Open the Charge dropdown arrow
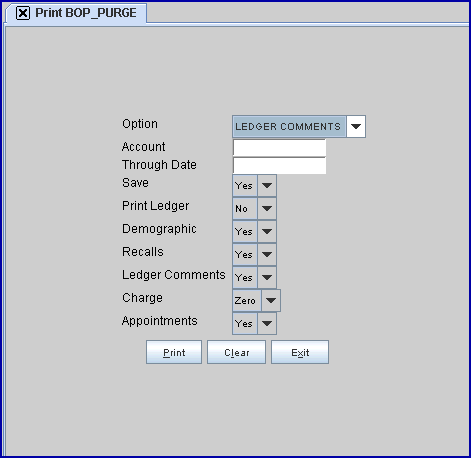The height and width of the screenshot is (458, 471). click(271, 301)
